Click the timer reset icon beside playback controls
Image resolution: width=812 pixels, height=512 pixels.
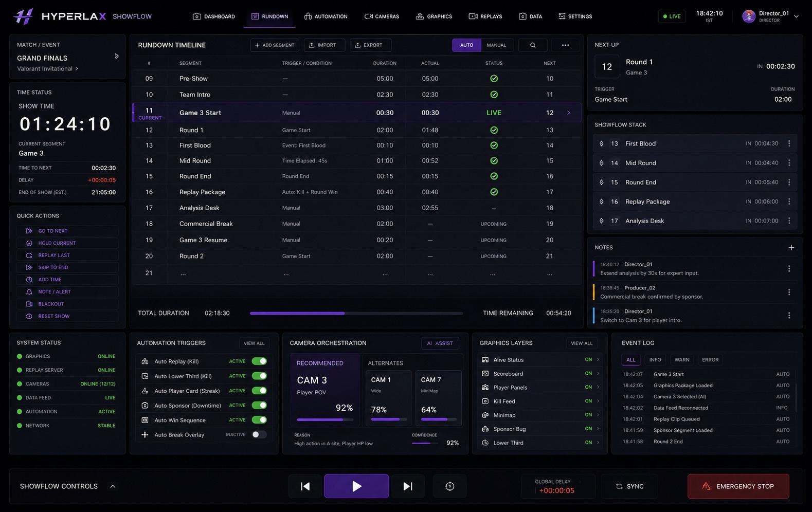(x=449, y=486)
